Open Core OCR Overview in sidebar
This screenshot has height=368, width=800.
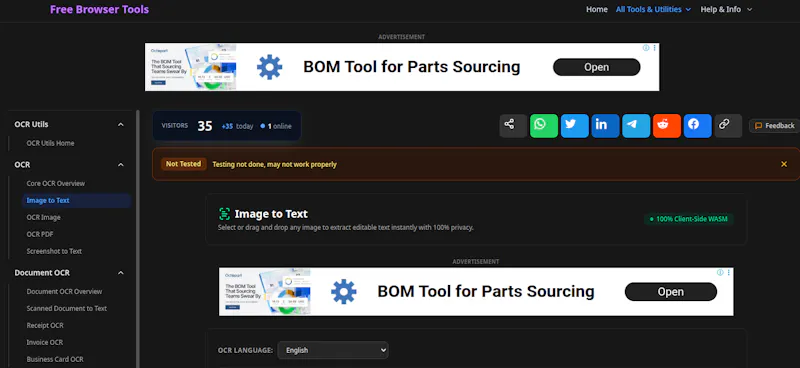point(56,183)
